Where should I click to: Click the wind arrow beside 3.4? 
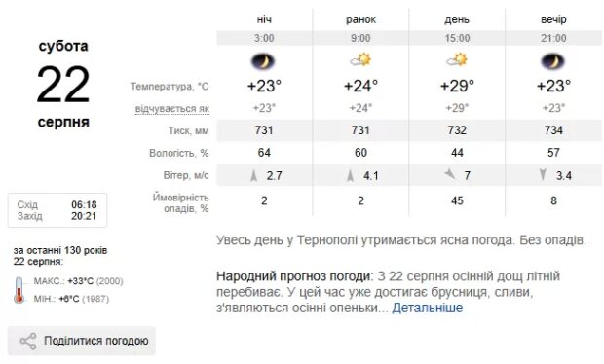(543, 175)
